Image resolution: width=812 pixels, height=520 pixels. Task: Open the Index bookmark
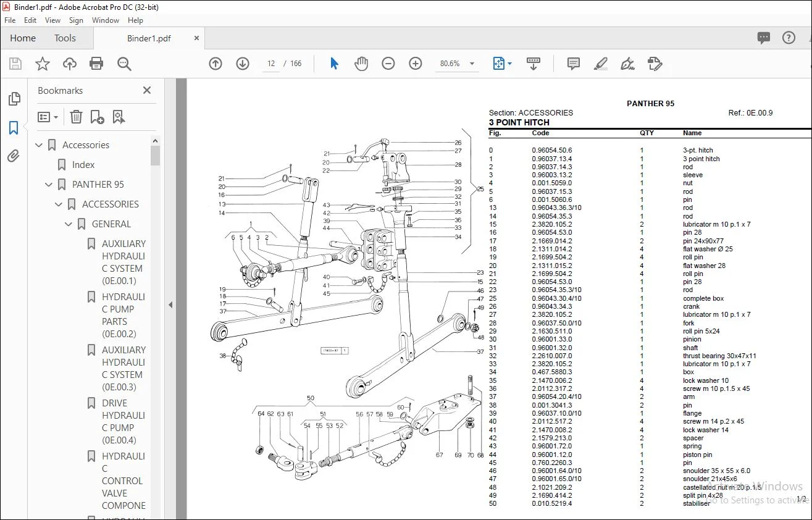click(83, 165)
